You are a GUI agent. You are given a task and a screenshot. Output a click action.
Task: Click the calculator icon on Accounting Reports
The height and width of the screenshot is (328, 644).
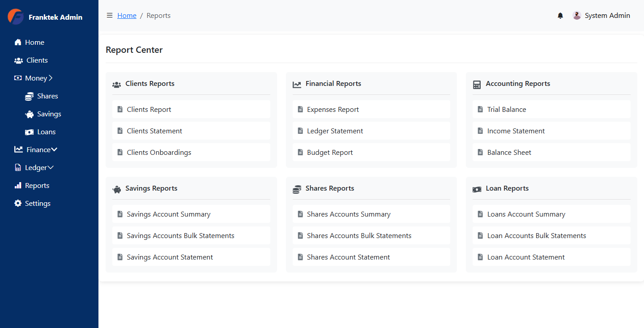pos(477,84)
